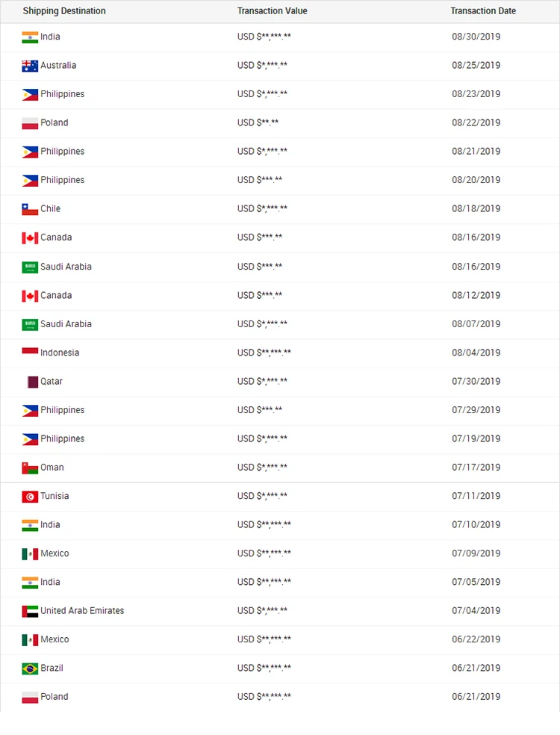
Task: Click the Brazil country label
Action: 52,668
